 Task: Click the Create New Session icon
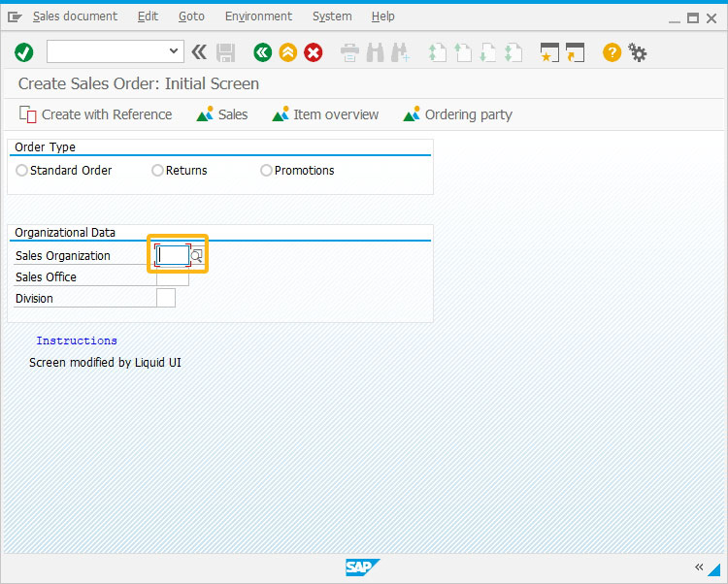pos(549,52)
